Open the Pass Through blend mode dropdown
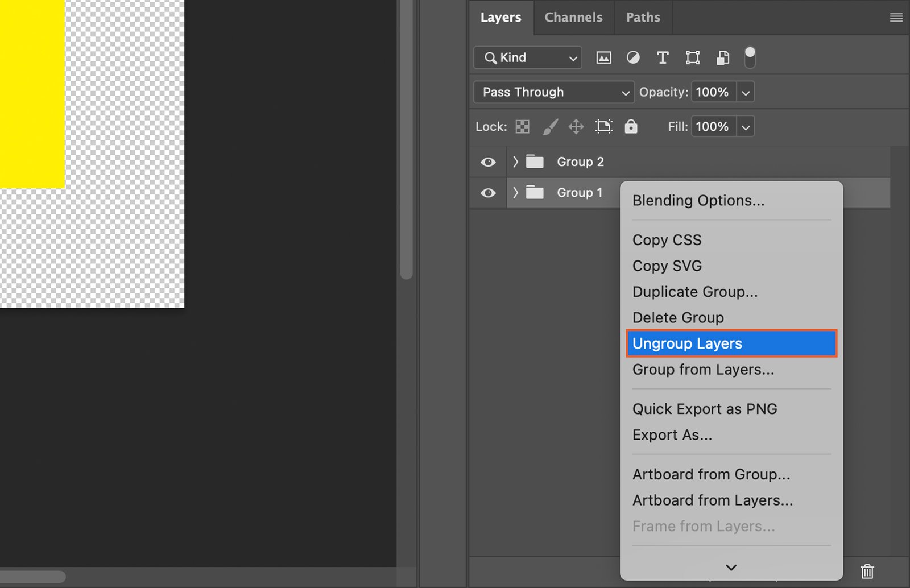The width and height of the screenshot is (910, 588). point(553,92)
